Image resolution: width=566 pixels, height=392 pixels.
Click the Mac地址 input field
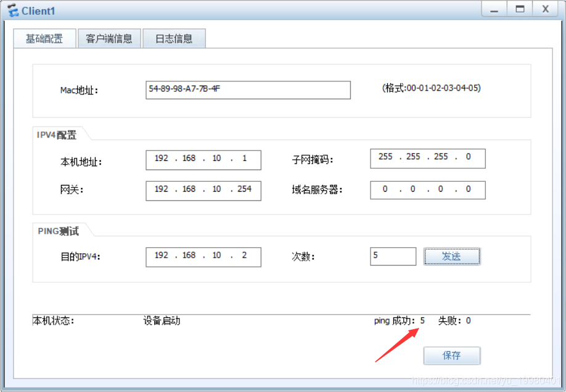248,90
